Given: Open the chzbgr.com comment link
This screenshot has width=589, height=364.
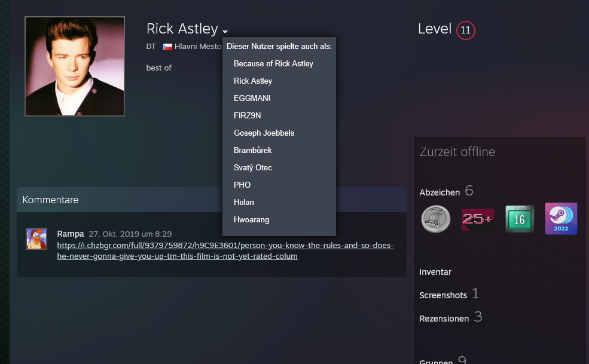Looking at the screenshot, I should (x=225, y=251).
